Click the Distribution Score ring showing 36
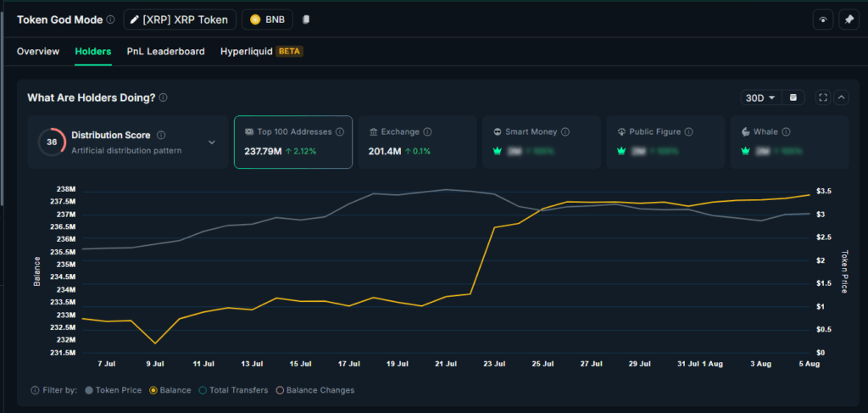Screen dimensions: 868x413 (52, 142)
